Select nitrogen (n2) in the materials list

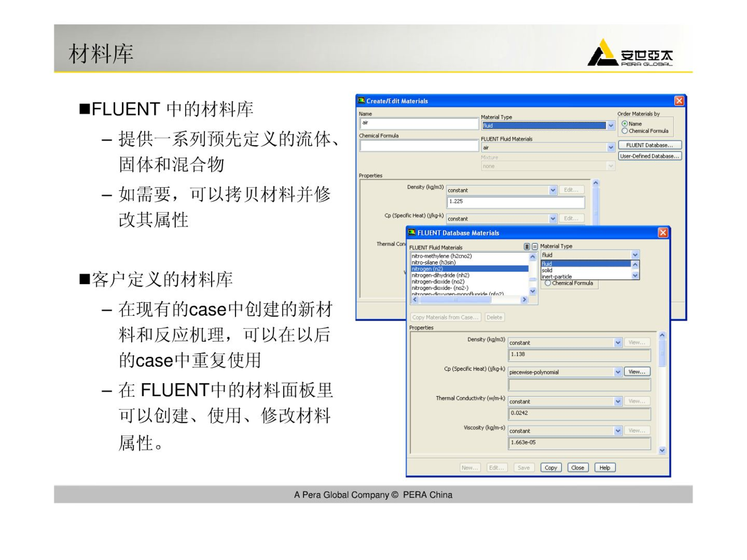point(470,269)
